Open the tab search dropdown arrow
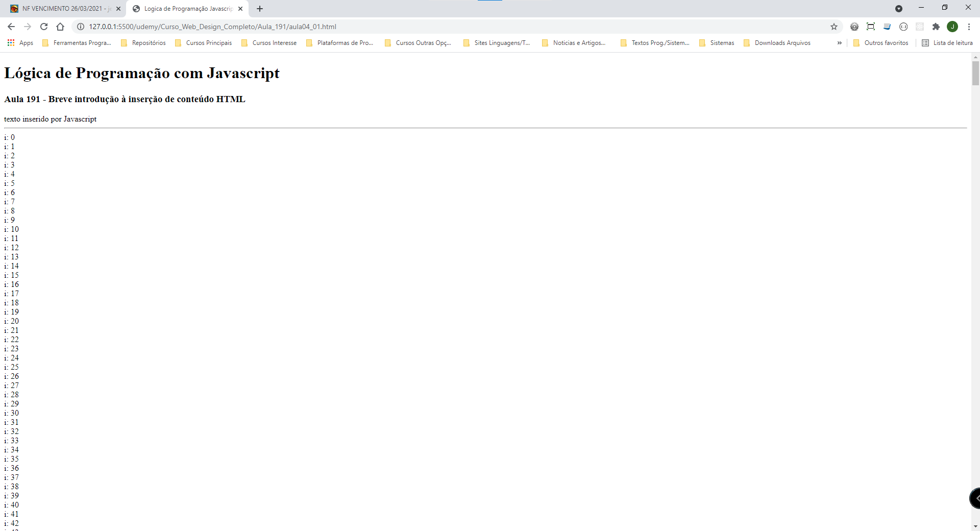This screenshot has width=980, height=531. pos(899,9)
